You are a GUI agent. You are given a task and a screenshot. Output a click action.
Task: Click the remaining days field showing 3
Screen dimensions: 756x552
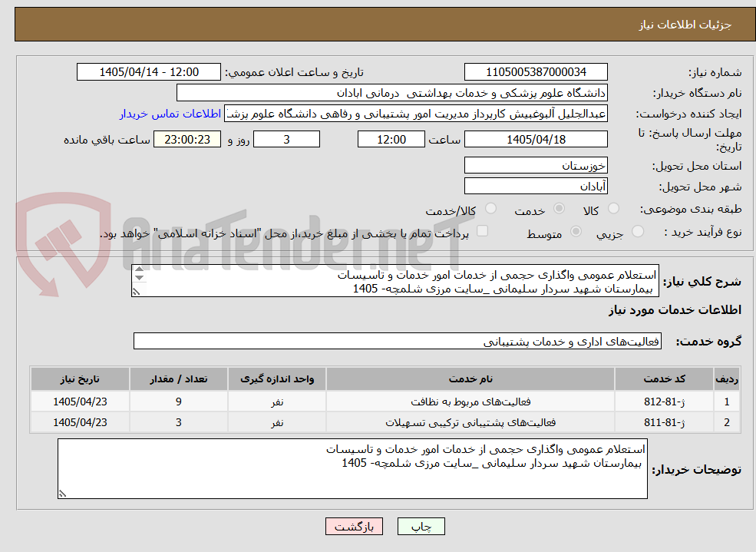(x=286, y=139)
